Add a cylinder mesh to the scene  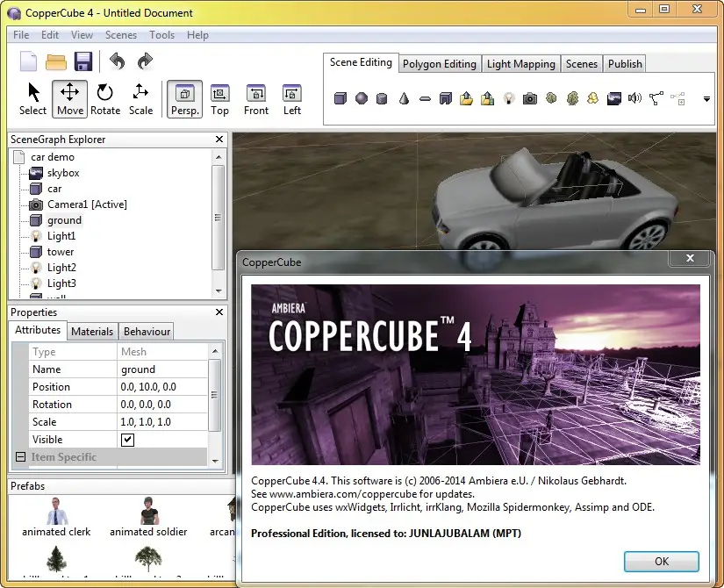[x=382, y=98]
